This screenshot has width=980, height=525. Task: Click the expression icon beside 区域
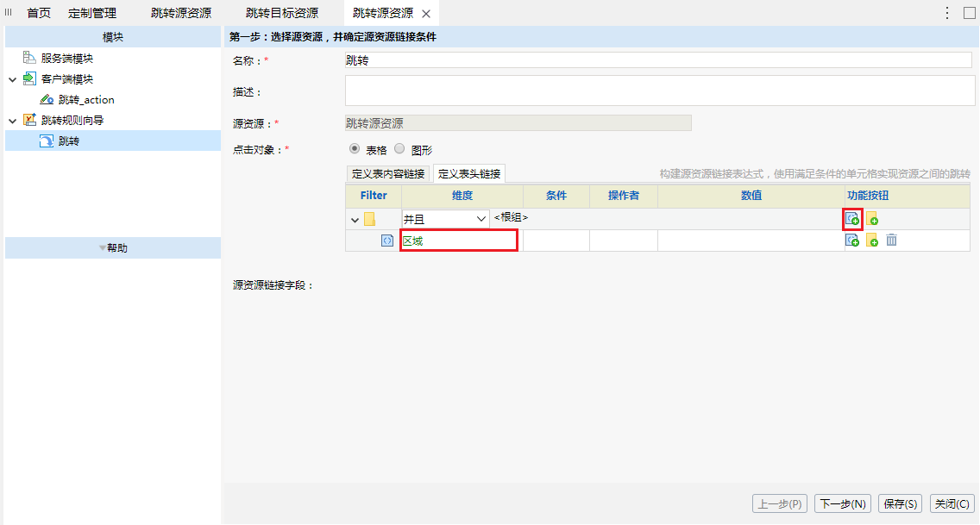click(386, 241)
